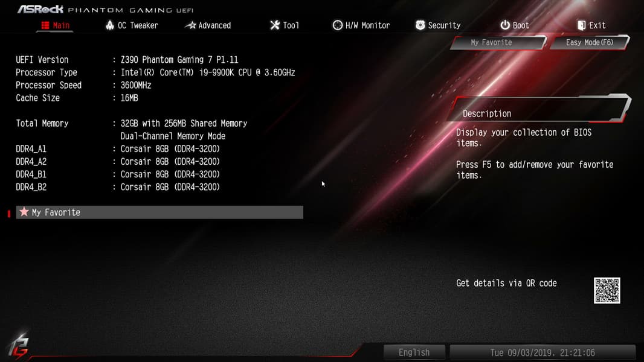Open the My Favorite list row

pos(159,212)
